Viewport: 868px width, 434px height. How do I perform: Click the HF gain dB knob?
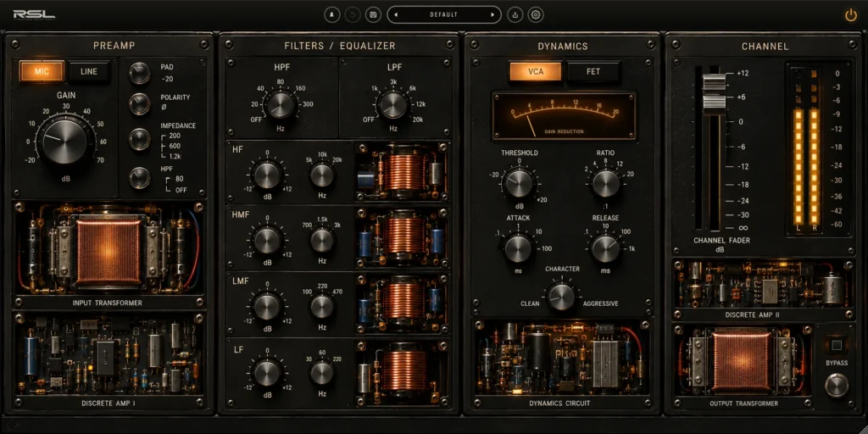coord(267,175)
